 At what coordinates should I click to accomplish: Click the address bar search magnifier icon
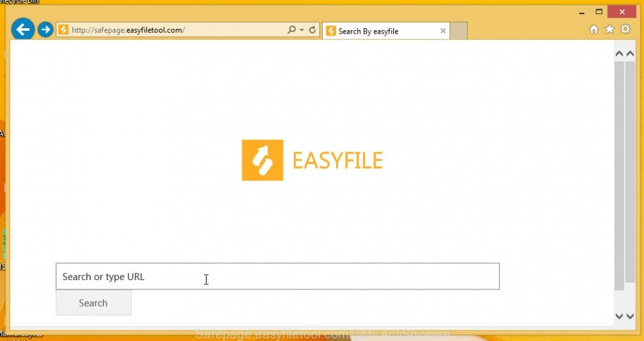291,29
